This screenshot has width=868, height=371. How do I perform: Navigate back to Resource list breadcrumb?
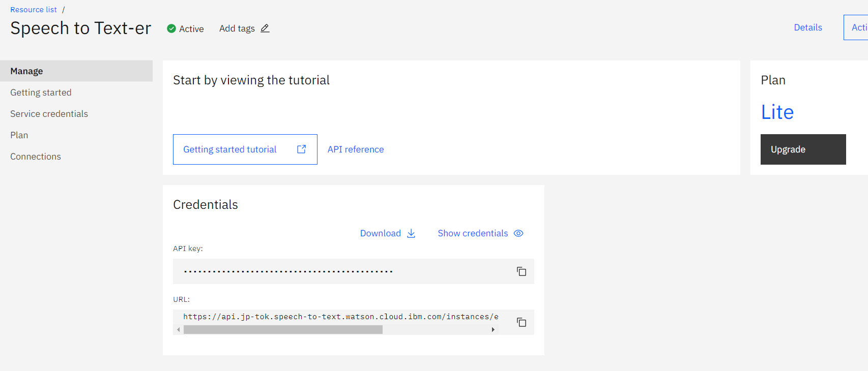(x=34, y=10)
